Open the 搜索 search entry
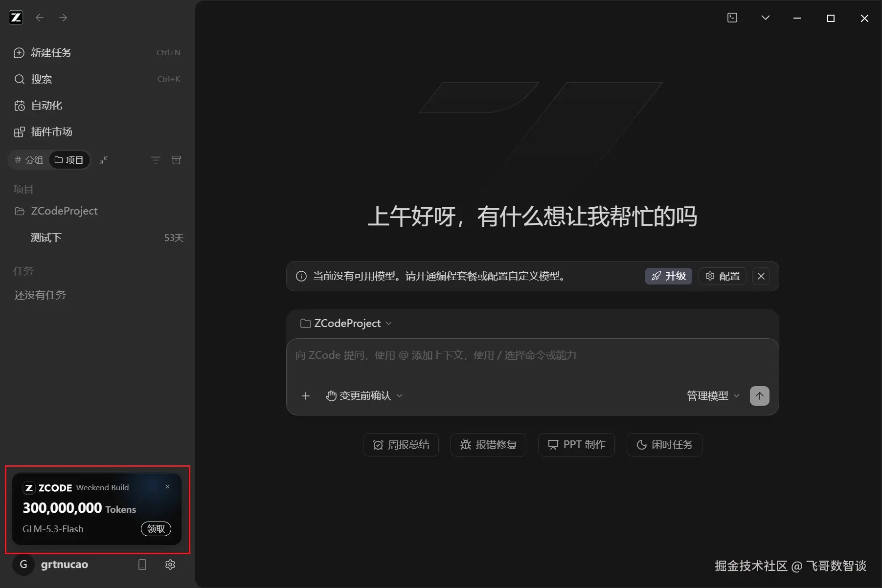882x588 pixels. coord(97,79)
